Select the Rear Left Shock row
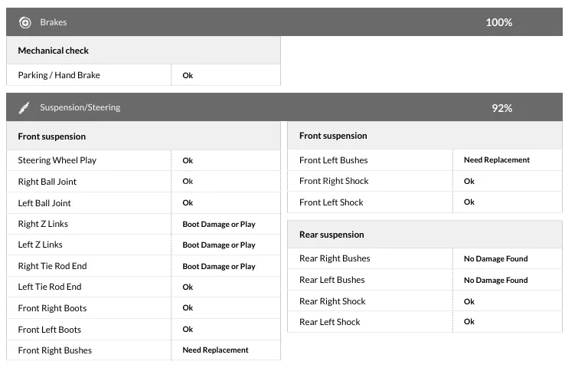Image resolution: width=588 pixels, height=368 pixels. point(330,322)
